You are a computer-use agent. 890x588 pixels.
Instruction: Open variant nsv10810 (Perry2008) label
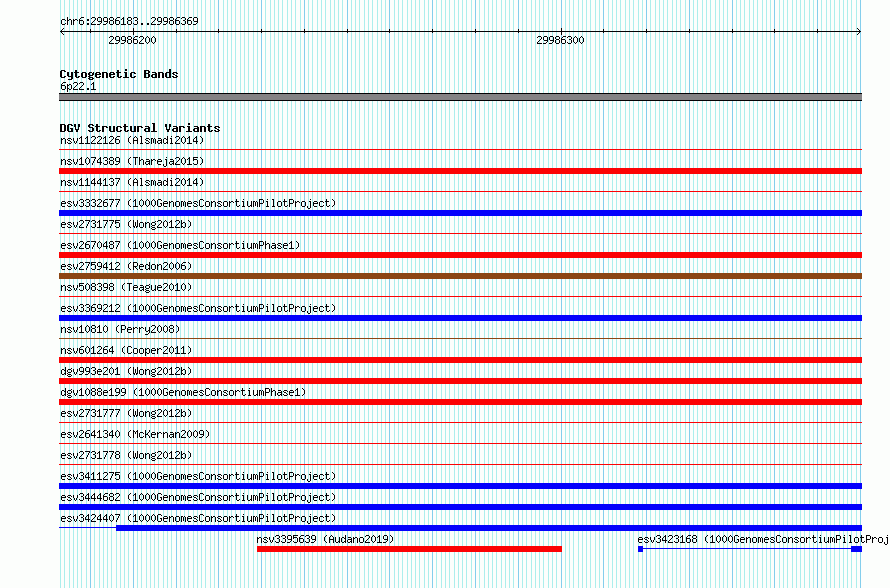pos(120,329)
